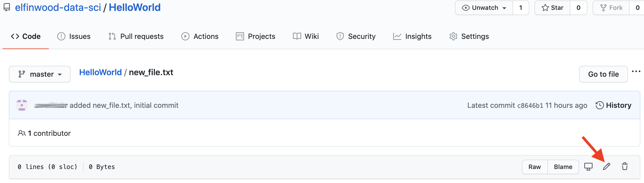Click the three-dot more options icon
This screenshot has width=644, height=183.
pyautogui.click(x=636, y=72)
